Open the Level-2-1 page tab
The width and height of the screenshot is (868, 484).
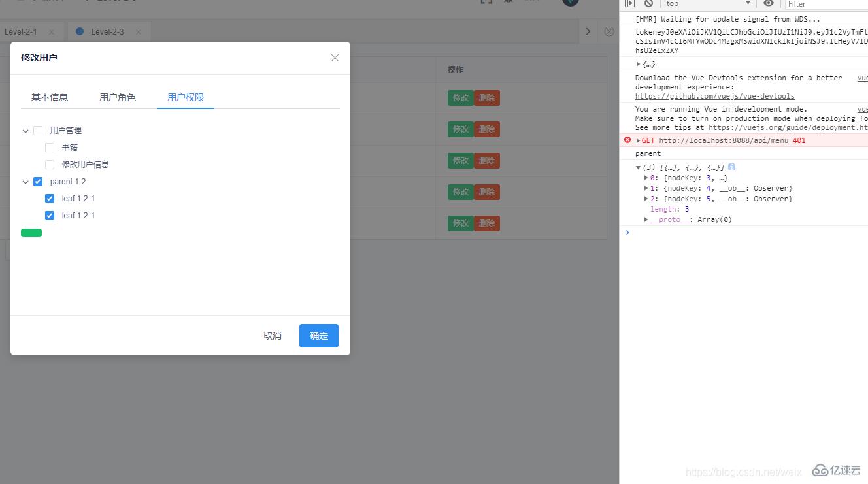click(x=21, y=31)
